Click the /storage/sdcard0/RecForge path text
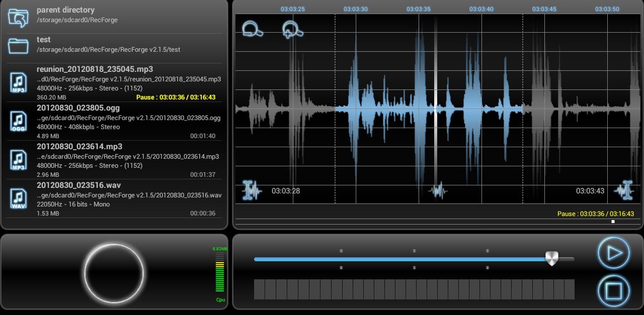The width and height of the screenshot is (644, 315). click(x=77, y=20)
